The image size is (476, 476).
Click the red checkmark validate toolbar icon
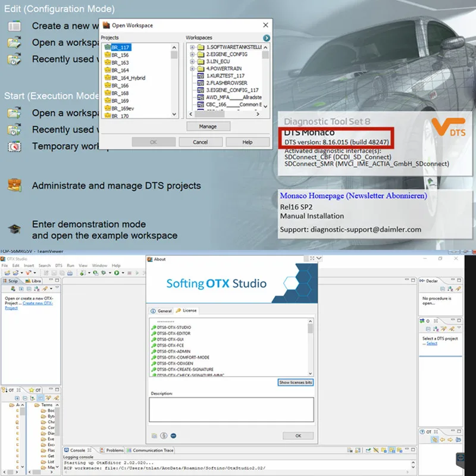click(x=28, y=273)
